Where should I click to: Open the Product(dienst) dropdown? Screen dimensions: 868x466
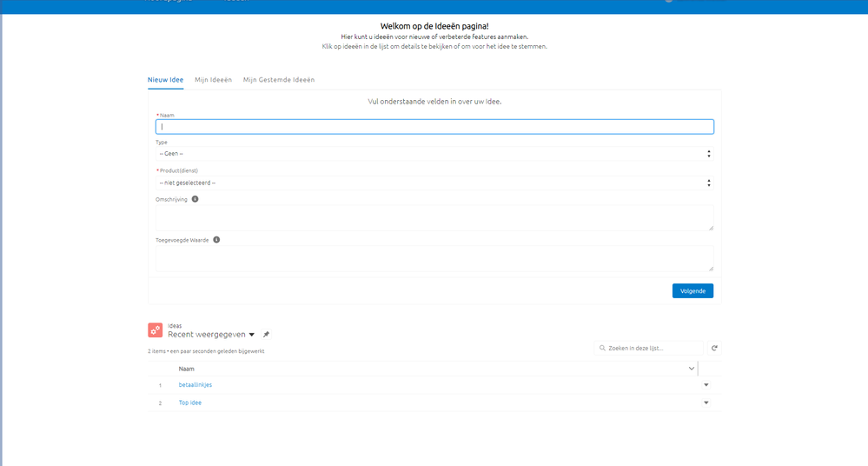click(434, 183)
